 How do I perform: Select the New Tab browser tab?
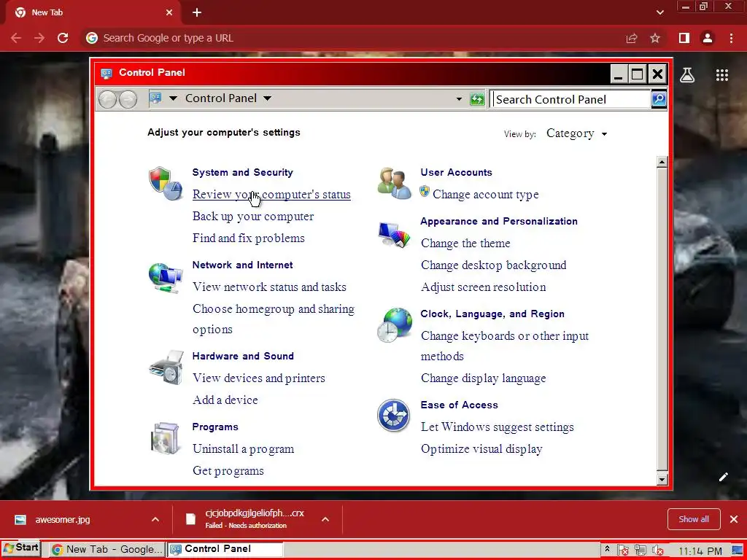click(x=93, y=13)
